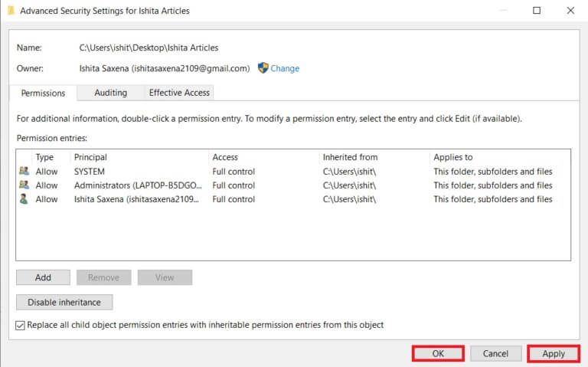Click C:\Users\ishit\ in the SYSTEM row
The width and height of the screenshot is (588, 367).
349,172
